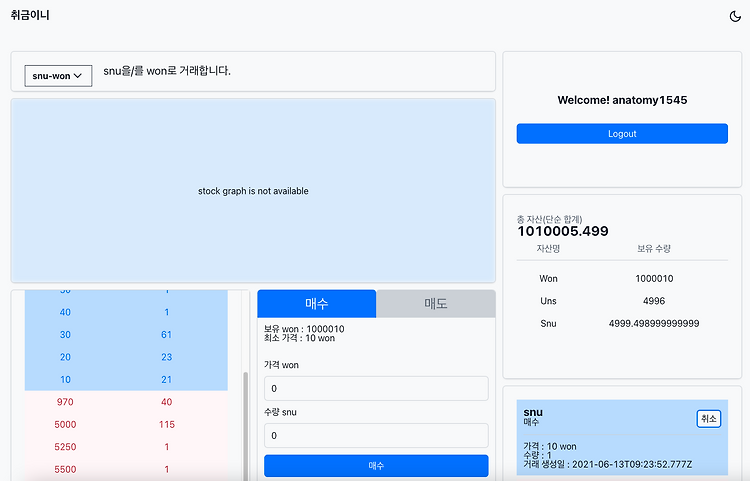
Task: Click the 자산명 column header
Action: [x=548, y=249]
